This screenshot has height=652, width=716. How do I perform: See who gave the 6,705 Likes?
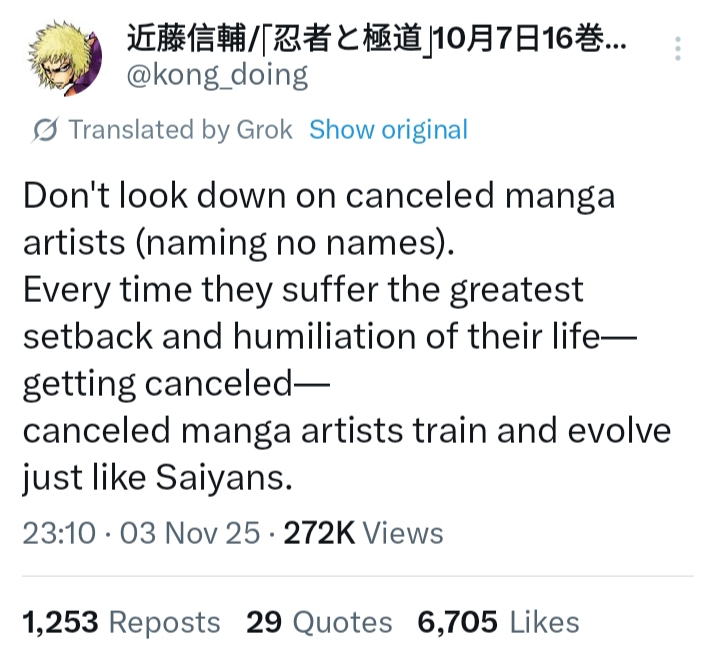point(498,622)
